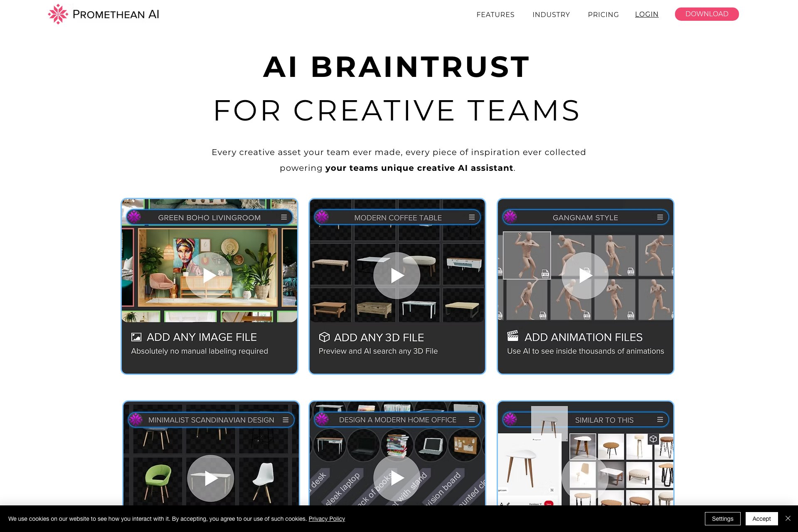Go to the Pricing page
This screenshot has height=532, width=798.
pos(603,15)
